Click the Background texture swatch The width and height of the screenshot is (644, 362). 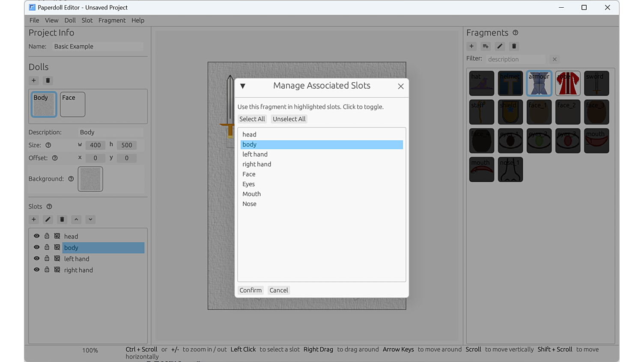coord(90,179)
